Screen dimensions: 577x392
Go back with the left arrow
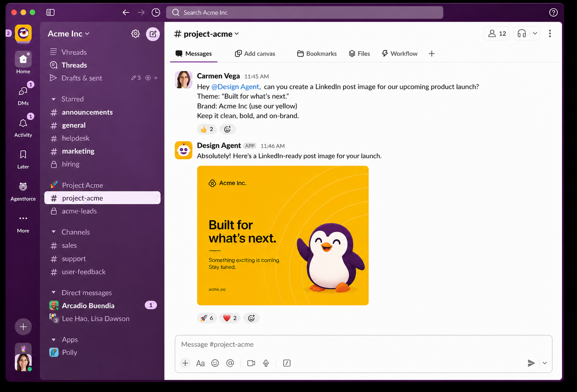tap(126, 13)
